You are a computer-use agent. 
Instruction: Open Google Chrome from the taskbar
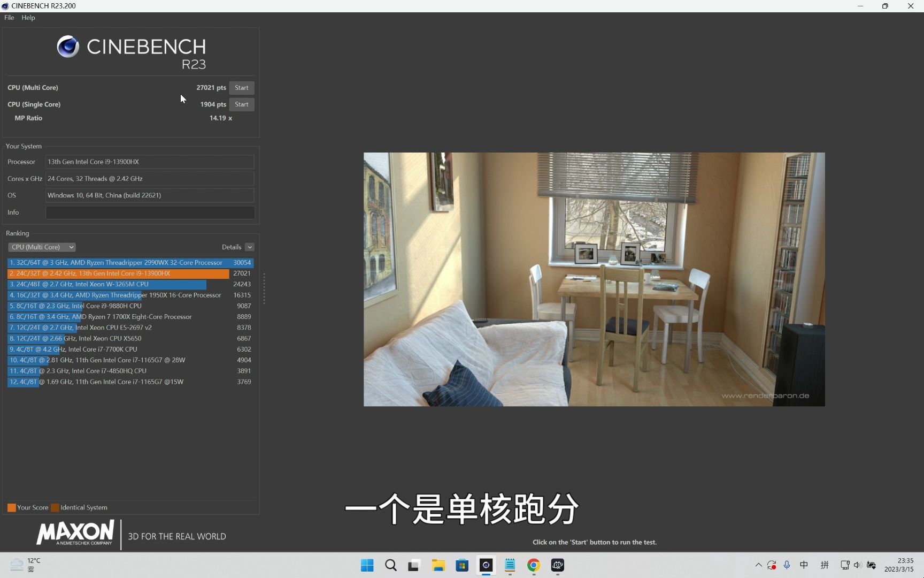[534, 566]
